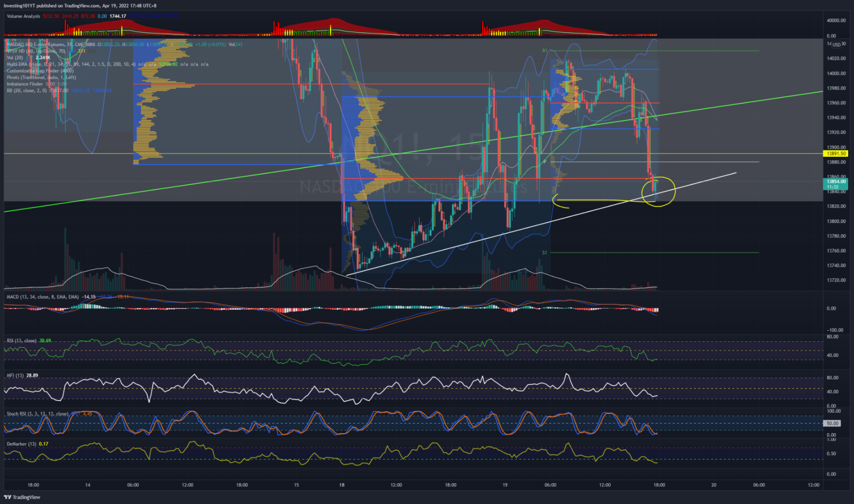Click the 13800.00 price axis value

tap(836, 221)
